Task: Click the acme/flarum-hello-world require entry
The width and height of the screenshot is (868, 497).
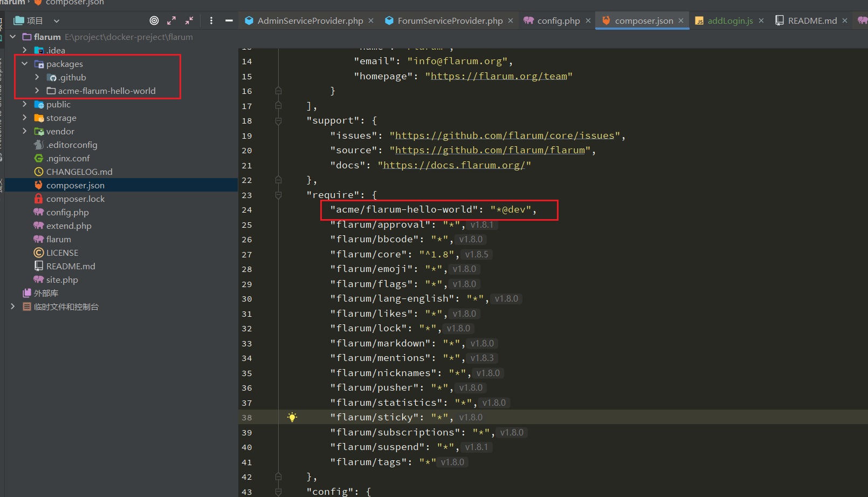Action: [x=433, y=209]
